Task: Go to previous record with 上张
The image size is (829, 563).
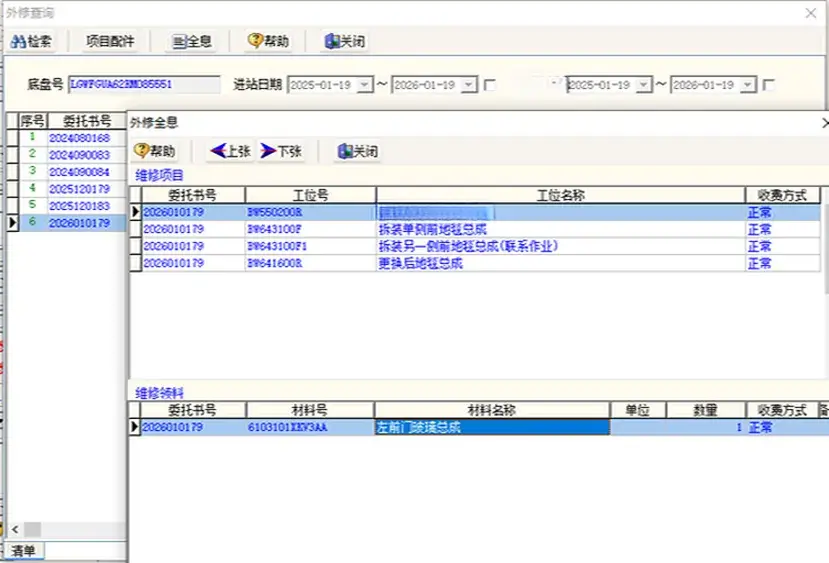Action: click(229, 151)
